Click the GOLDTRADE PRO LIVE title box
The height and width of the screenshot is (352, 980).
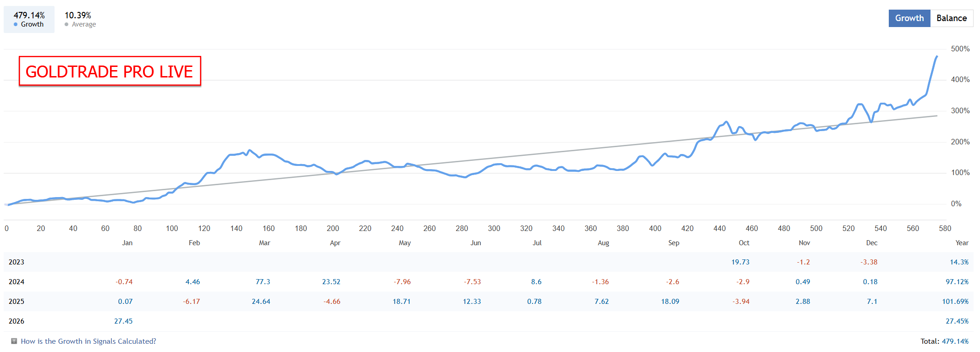pyautogui.click(x=110, y=71)
